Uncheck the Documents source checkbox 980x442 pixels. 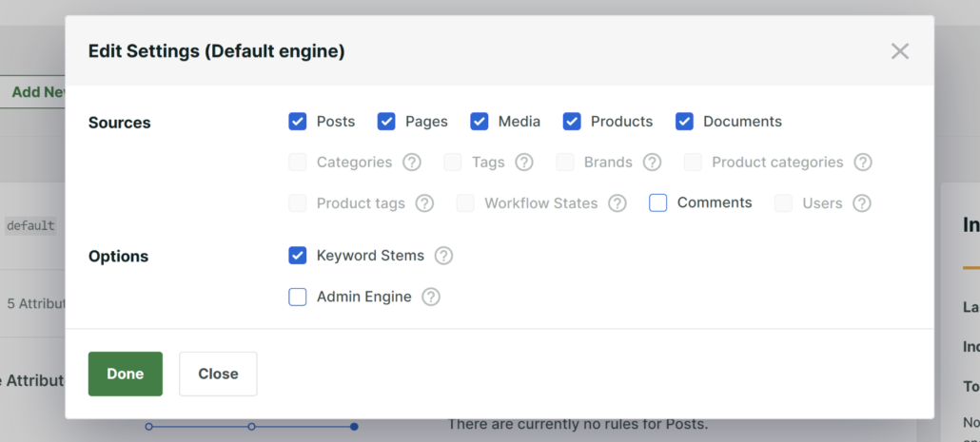coord(684,121)
